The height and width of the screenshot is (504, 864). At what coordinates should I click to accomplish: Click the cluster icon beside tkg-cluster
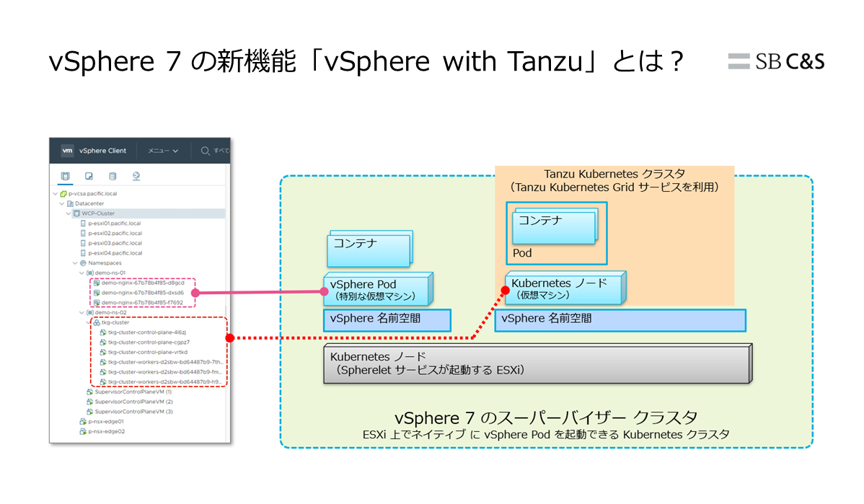point(97,323)
